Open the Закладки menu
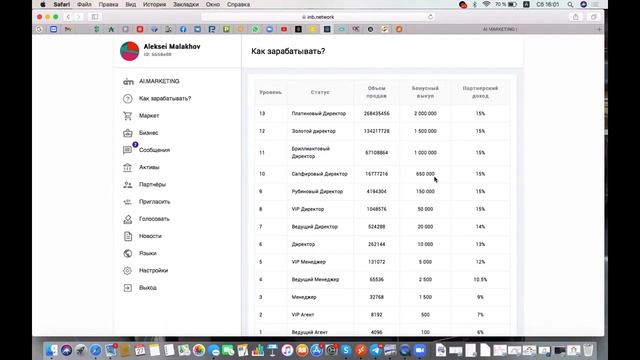This screenshot has width=640, height=360. tap(186, 4)
